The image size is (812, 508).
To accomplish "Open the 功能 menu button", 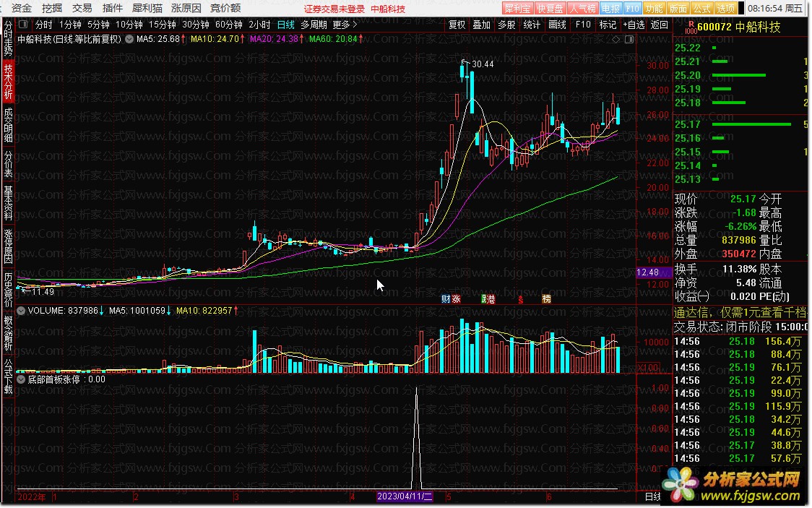I will (654, 9).
